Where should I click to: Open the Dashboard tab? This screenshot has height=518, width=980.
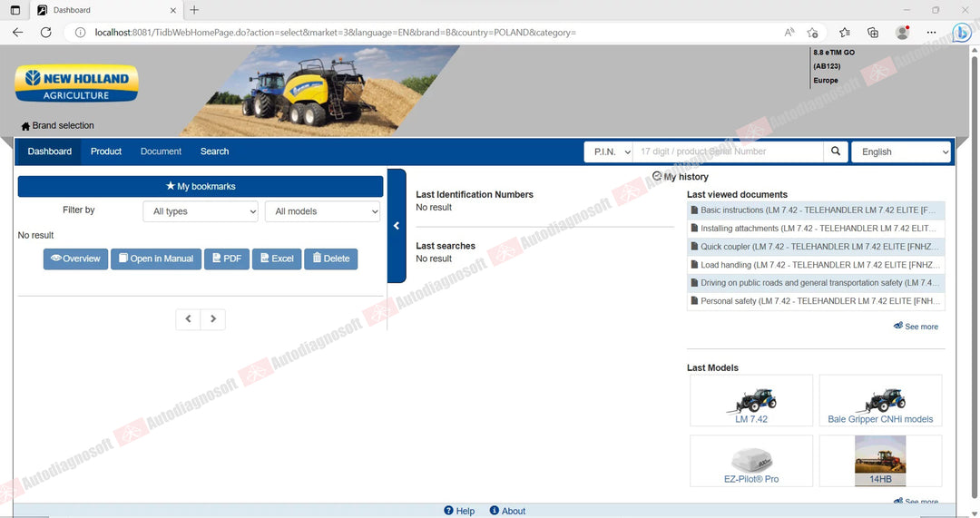coord(49,151)
